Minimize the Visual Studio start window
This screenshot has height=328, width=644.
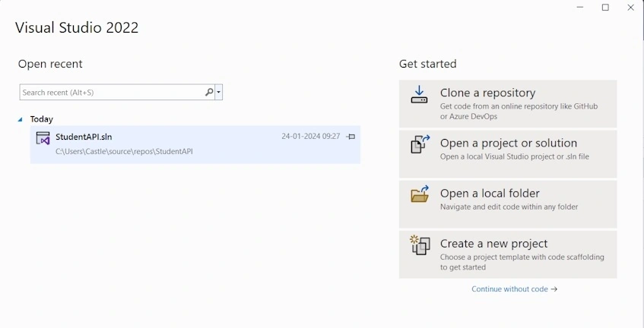click(x=580, y=8)
